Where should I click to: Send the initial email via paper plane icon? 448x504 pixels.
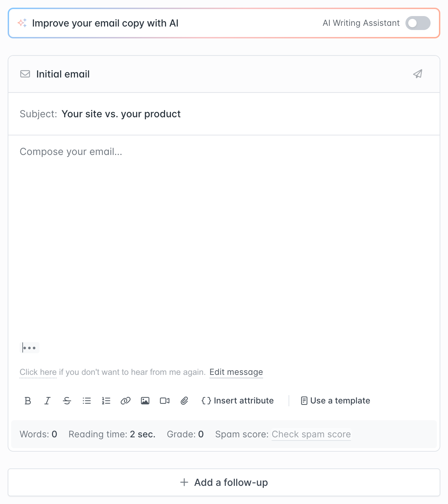click(418, 74)
